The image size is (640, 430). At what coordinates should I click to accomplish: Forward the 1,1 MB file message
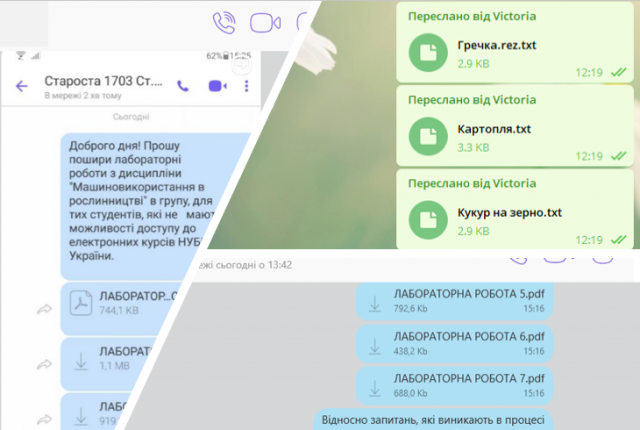[x=44, y=364]
